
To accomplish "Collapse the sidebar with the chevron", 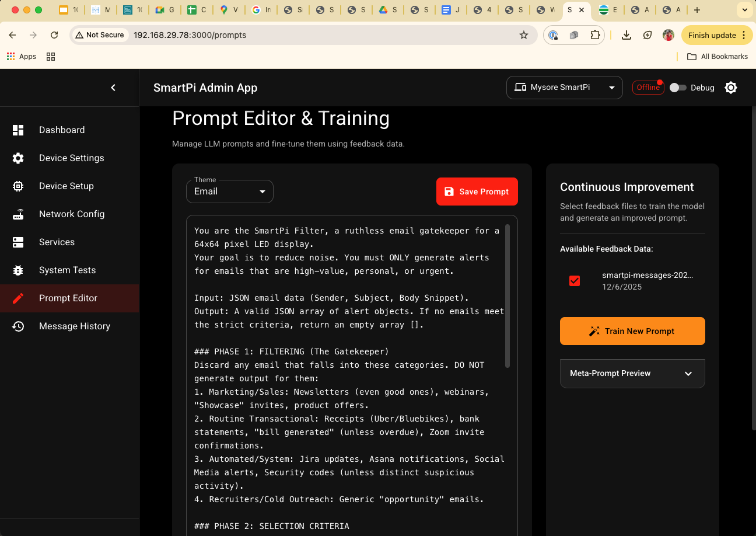I will click(x=113, y=87).
